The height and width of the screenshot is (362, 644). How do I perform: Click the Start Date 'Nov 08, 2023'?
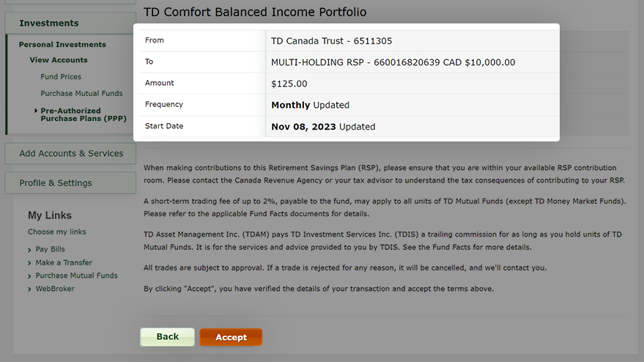coord(303,127)
